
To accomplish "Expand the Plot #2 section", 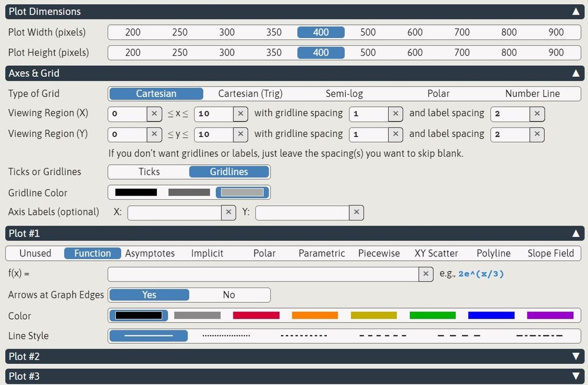I will [576, 356].
